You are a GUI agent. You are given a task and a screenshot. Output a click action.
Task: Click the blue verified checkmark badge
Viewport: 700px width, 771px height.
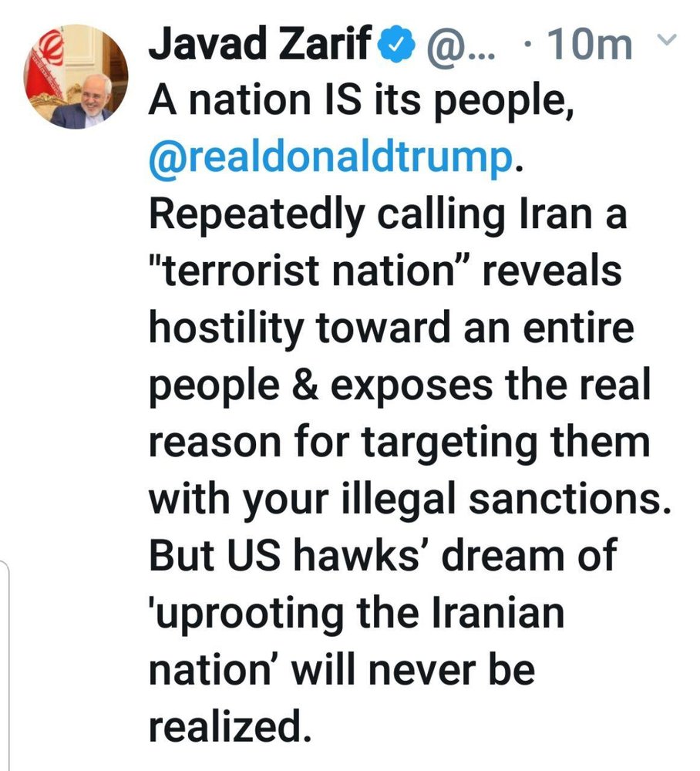tap(396, 45)
